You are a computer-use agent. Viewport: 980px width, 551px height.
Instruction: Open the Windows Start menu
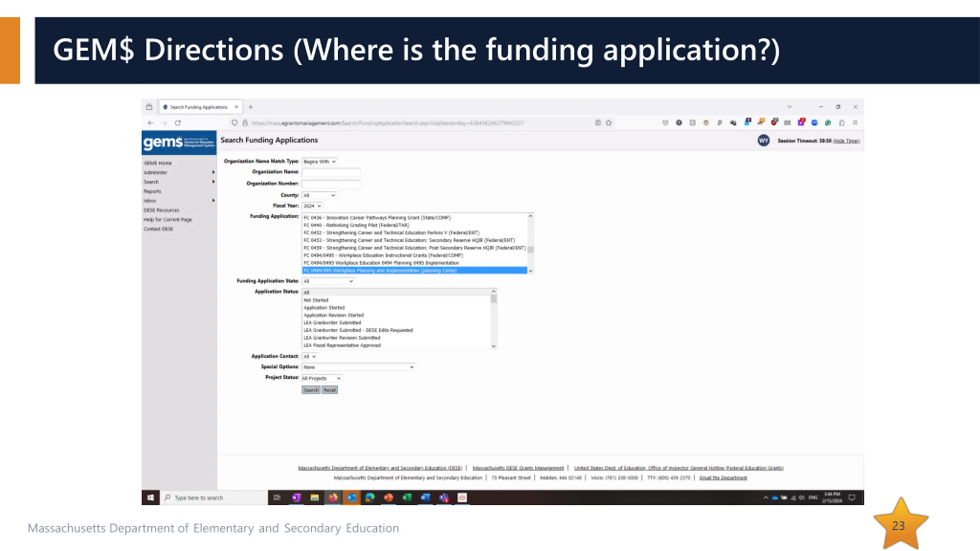click(150, 497)
